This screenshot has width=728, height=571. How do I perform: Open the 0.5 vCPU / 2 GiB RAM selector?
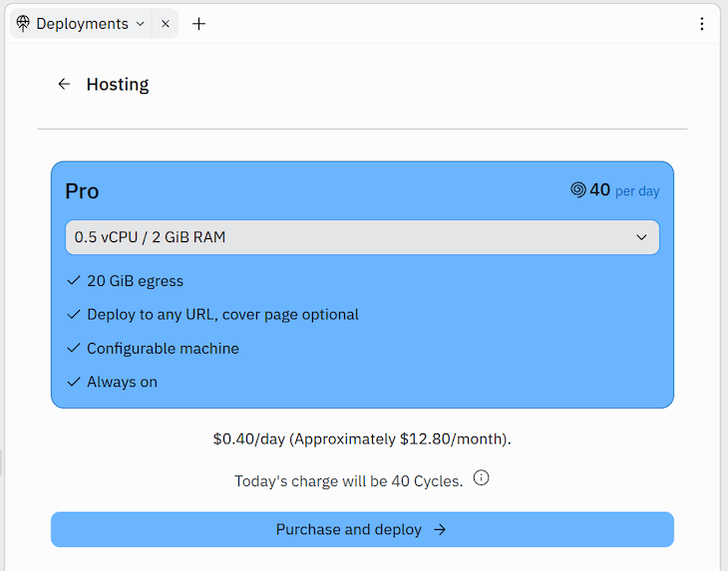tap(349, 237)
